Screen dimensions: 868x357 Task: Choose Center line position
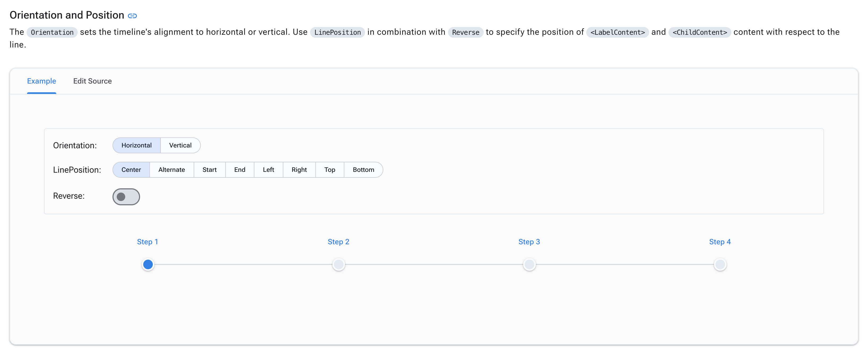click(x=131, y=170)
